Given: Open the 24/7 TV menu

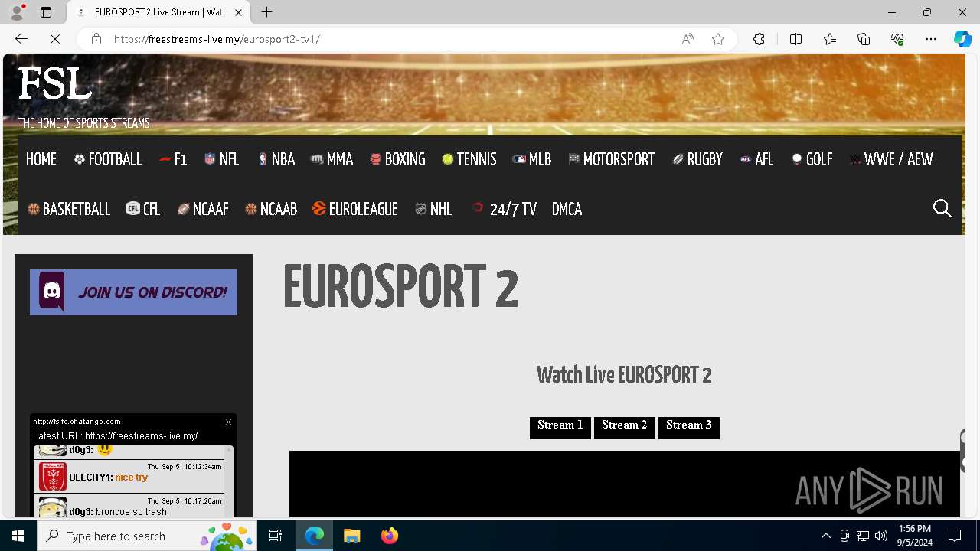Looking at the screenshot, I should 504,209.
